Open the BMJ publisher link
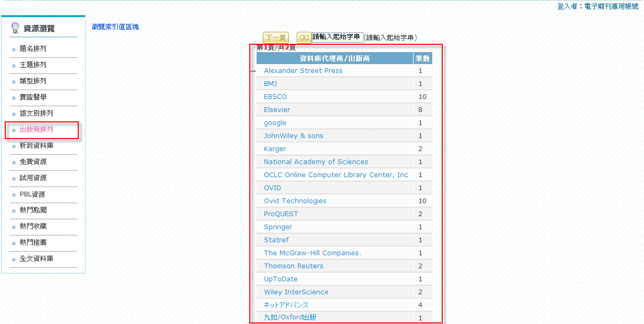Image resolution: width=644 pixels, height=324 pixels. 270,83
